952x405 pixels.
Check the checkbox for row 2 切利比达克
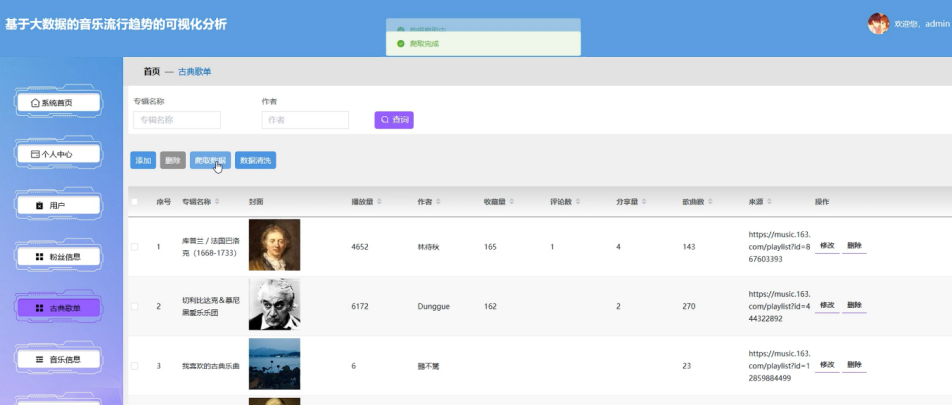[135, 306]
